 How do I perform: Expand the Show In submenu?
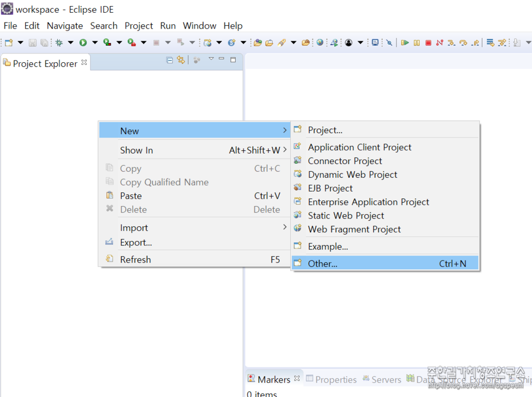coord(194,150)
